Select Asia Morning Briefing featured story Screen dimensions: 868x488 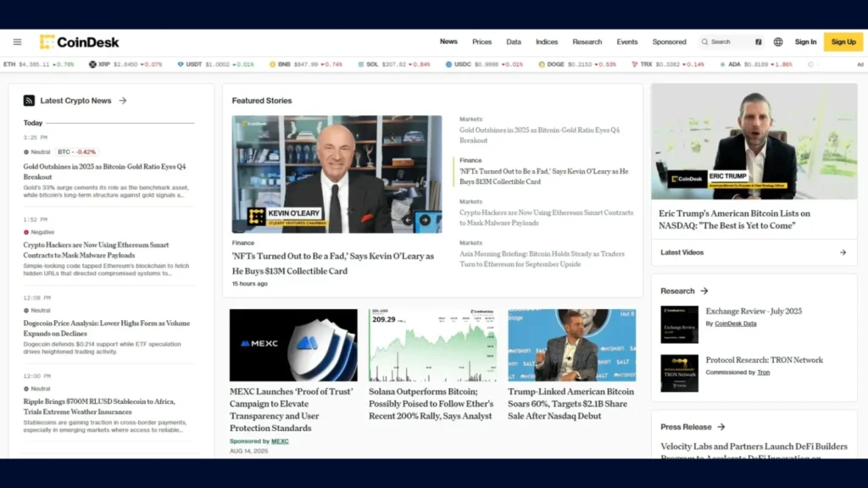click(542, 259)
